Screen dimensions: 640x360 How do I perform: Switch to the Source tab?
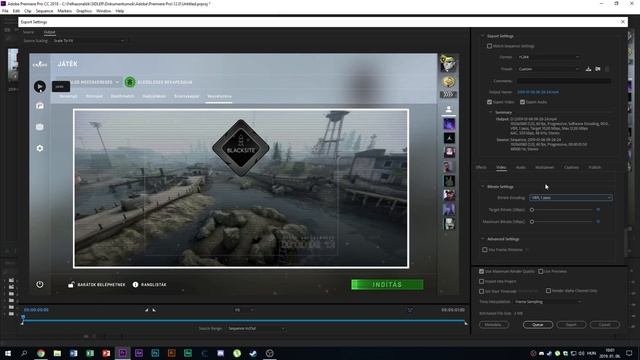coord(28,32)
